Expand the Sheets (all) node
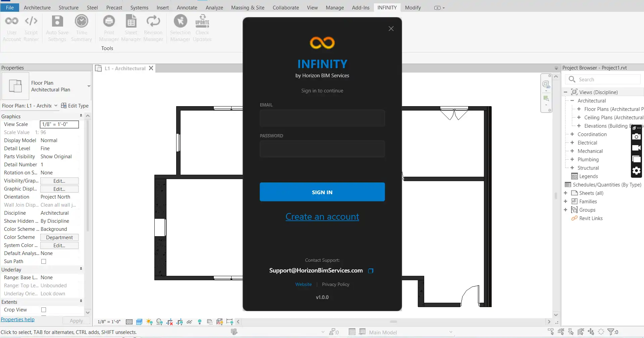 click(566, 193)
